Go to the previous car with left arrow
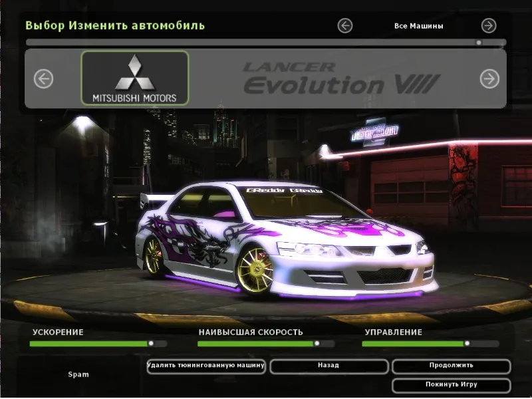Image resolution: width=532 pixels, height=399 pixels. 43,79
